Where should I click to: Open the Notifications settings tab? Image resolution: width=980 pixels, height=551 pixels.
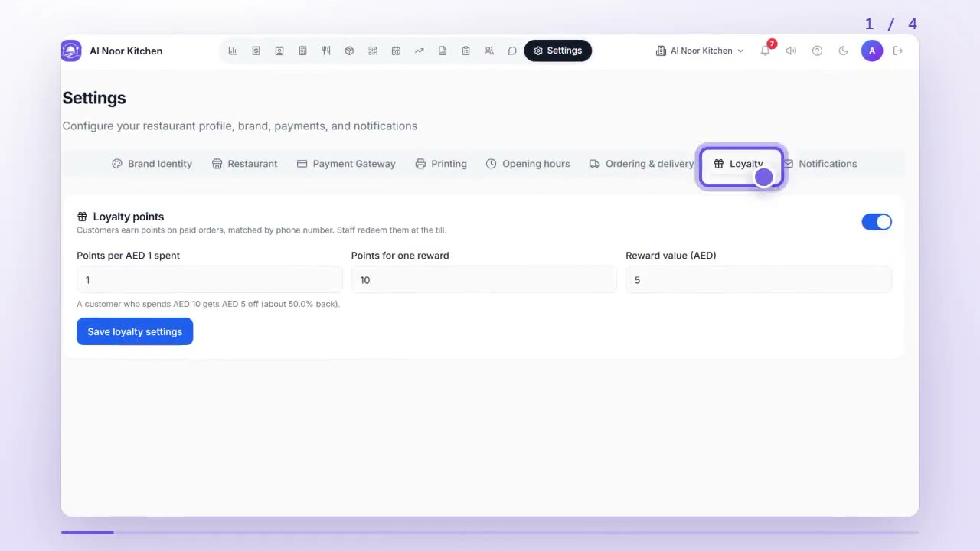click(x=820, y=164)
